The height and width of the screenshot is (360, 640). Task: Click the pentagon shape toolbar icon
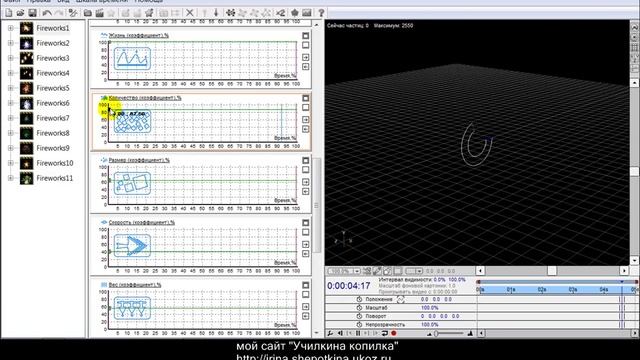(295, 13)
